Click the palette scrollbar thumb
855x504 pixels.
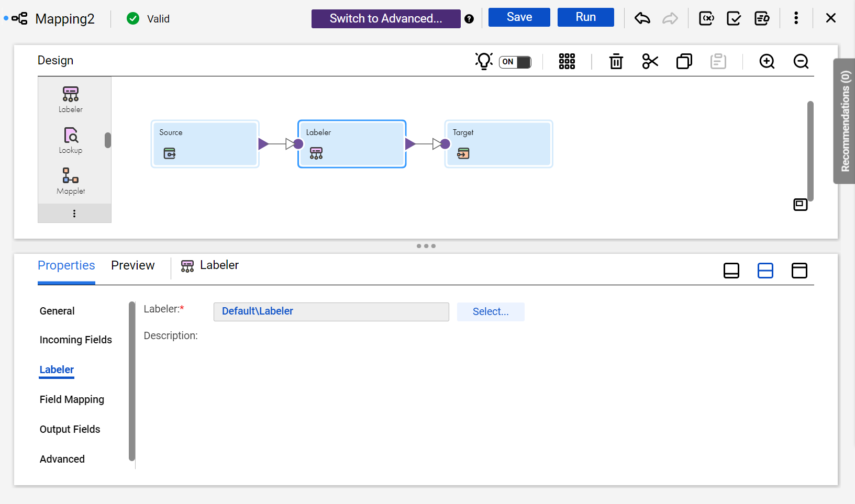[108, 140]
